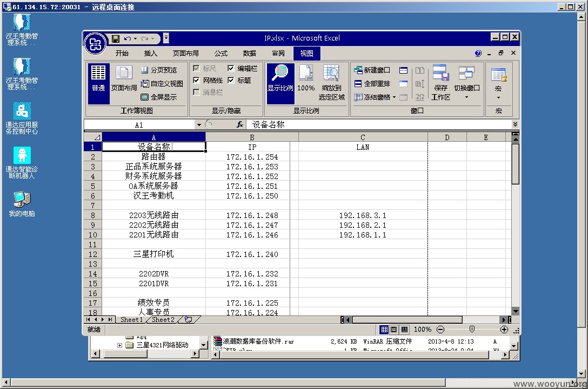Screen dimensions: 588x389
Task: Open 我的电脑 desktop icon
Action: tap(22, 205)
